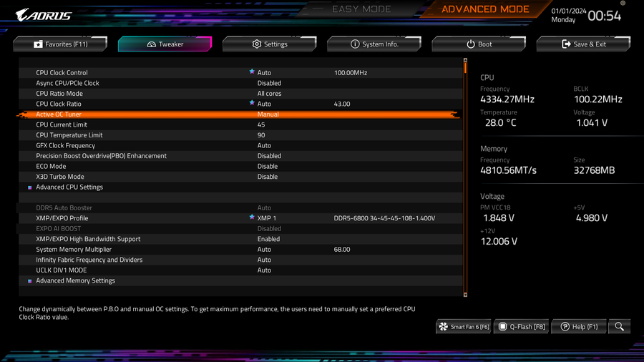Click the DDR5-6800 34-45-45-108-1.400V text
Image resolution: width=644 pixels, height=362 pixels.
coord(384,218)
